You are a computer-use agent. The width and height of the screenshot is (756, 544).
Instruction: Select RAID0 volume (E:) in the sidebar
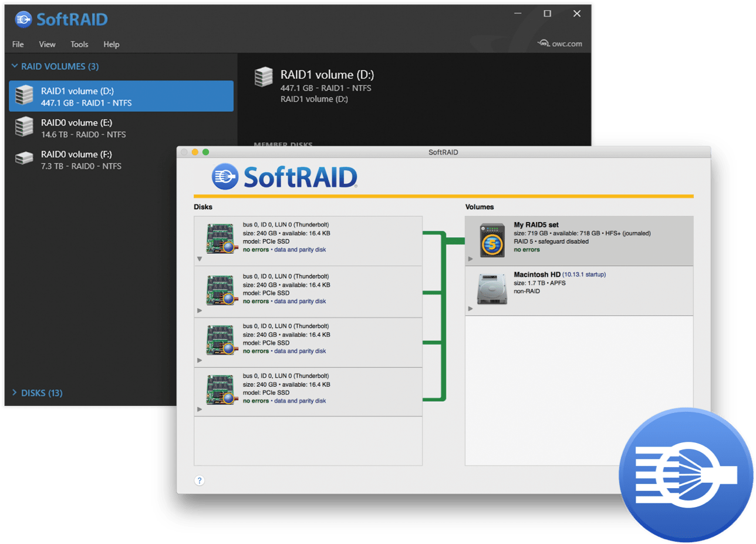tap(122, 128)
